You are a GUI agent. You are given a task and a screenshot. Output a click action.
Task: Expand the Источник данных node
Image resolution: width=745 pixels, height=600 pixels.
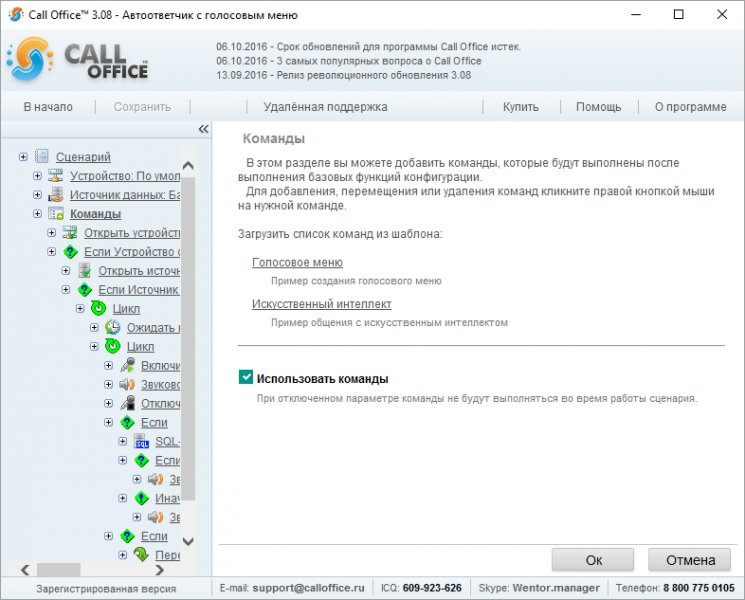point(37,194)
